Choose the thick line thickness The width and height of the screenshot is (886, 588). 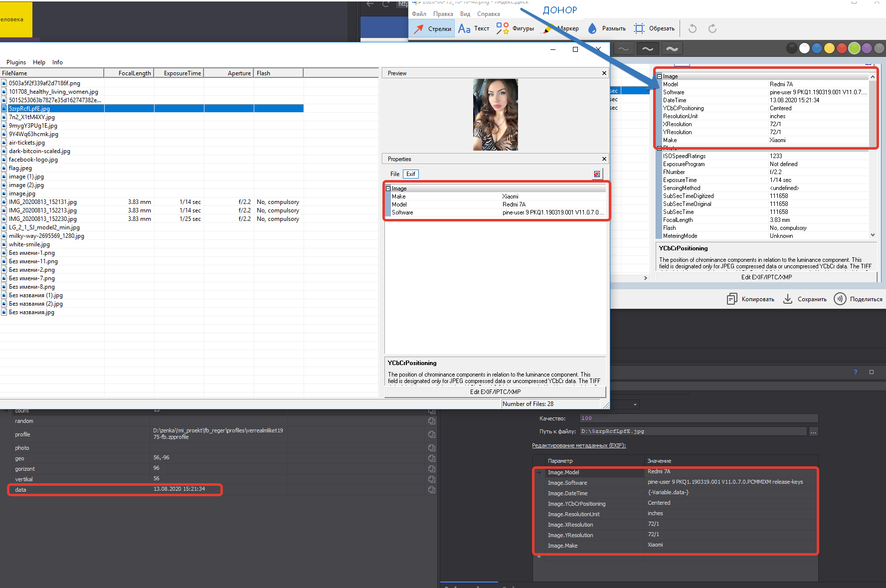(672, 48)
